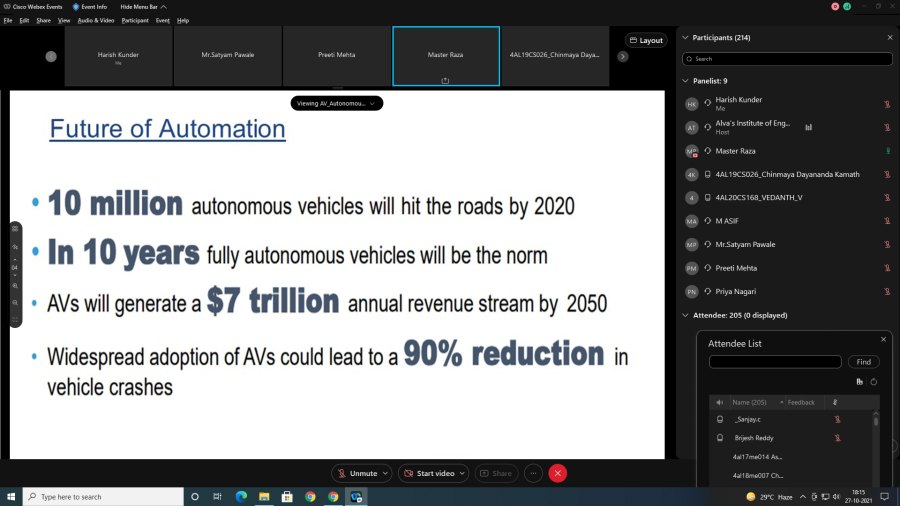
Task: Toggle Priya Nagari's muted microphone icon
Action: [x=887, y=291]
